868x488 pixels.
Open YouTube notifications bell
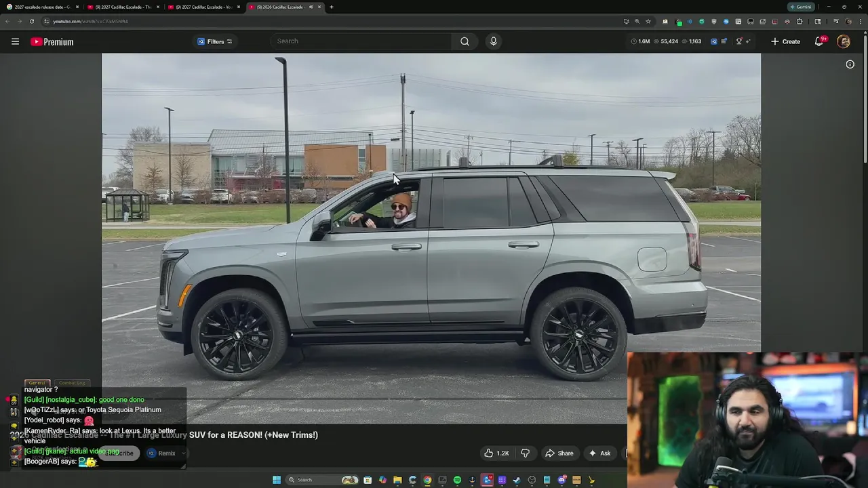pyautogui.click(x=819, y=41)
